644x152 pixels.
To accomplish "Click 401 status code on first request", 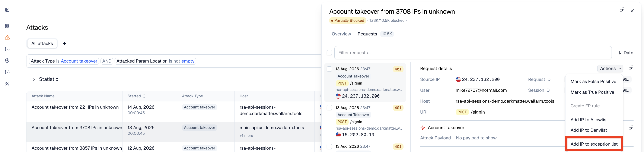I will (398, 69).
